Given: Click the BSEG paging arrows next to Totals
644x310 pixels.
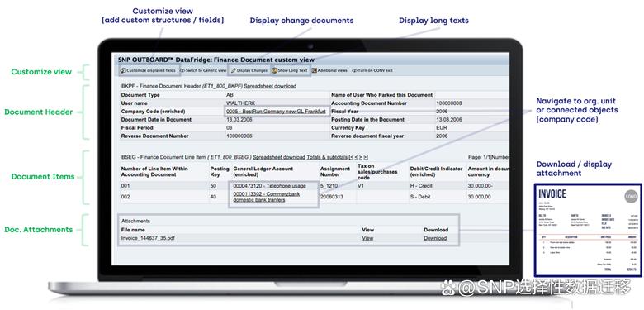Looking at the screenshot, I should tap(358, 157).
